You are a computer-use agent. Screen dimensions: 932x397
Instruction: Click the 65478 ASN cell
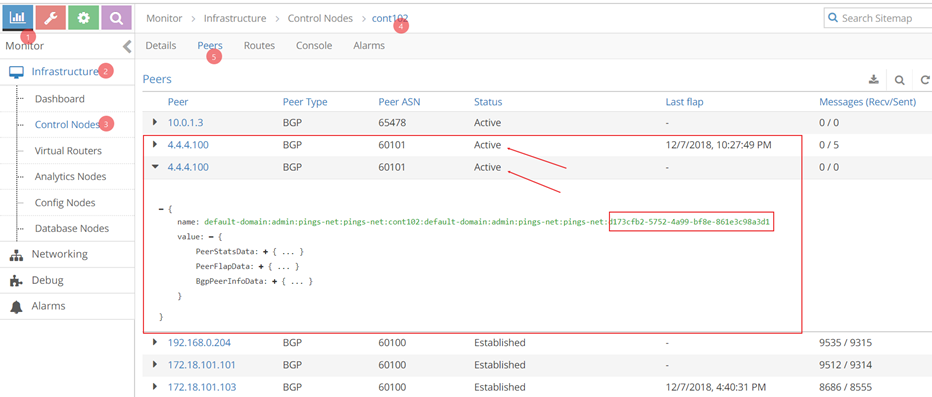392,122
